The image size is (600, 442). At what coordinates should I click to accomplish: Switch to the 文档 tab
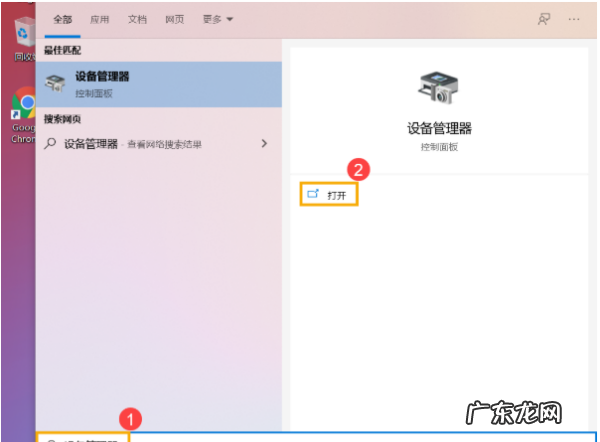[137, 20]
